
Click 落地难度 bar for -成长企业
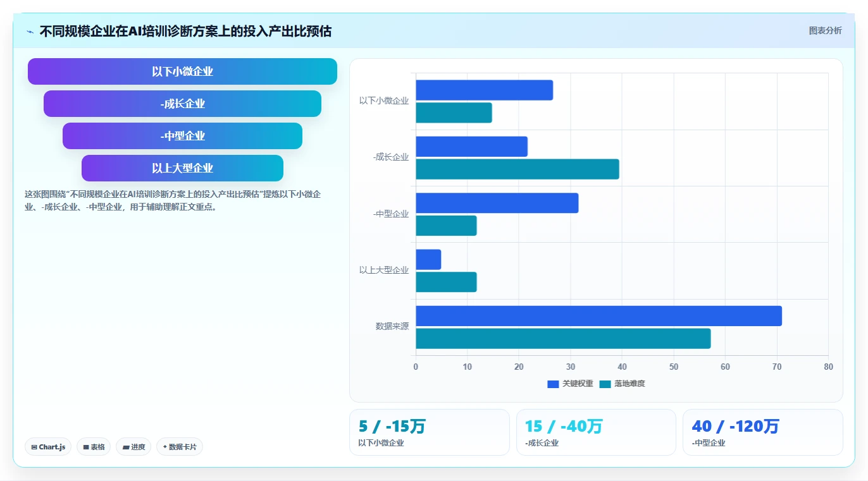coord(518,169)
